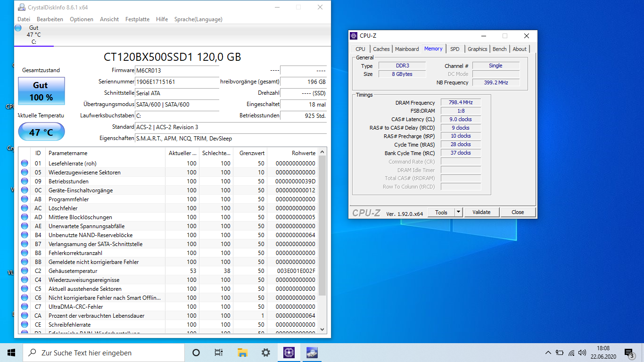Select Prozent der verbrauchten Lebensdauer row
This screenshot has width=644, height=362.
[167, 315]
